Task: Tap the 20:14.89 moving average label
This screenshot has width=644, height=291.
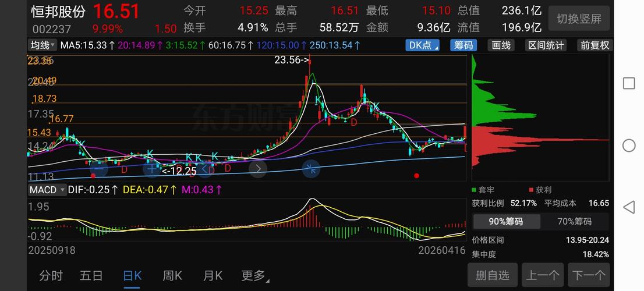Action: [140, 45]
